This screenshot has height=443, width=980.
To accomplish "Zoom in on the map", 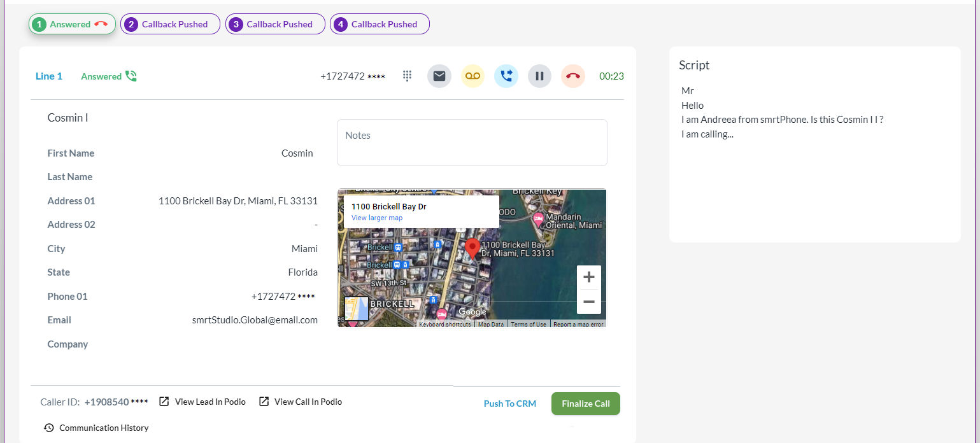I will point(588,278).
